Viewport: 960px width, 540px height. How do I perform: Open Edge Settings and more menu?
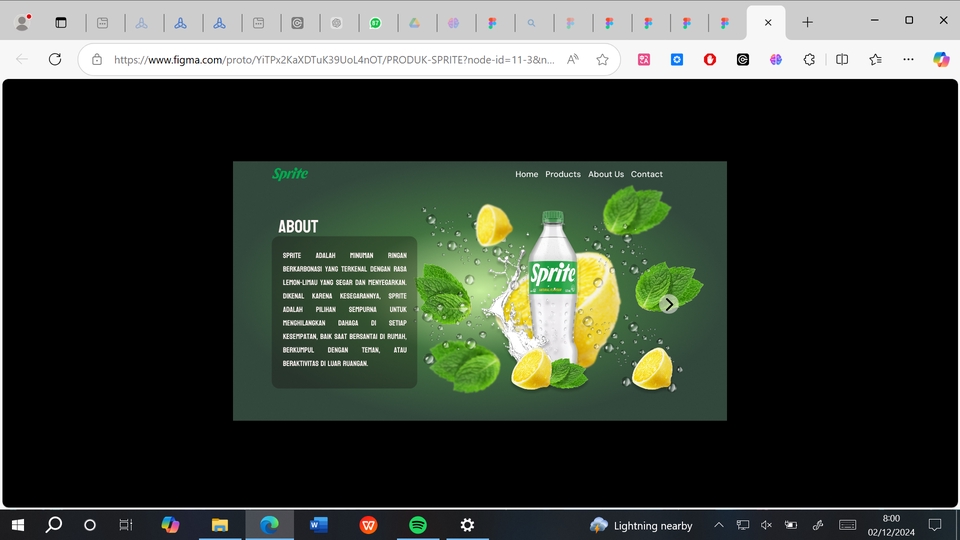(x=908, y=59)
